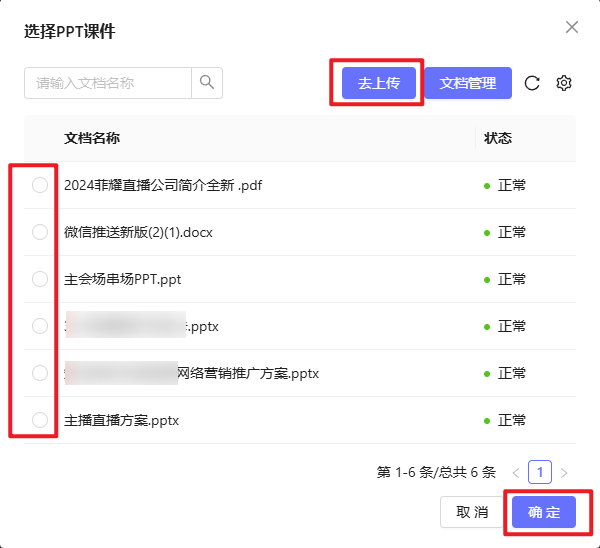
Task: Confirm selection with 确定 button
Action: coord(544,512)
